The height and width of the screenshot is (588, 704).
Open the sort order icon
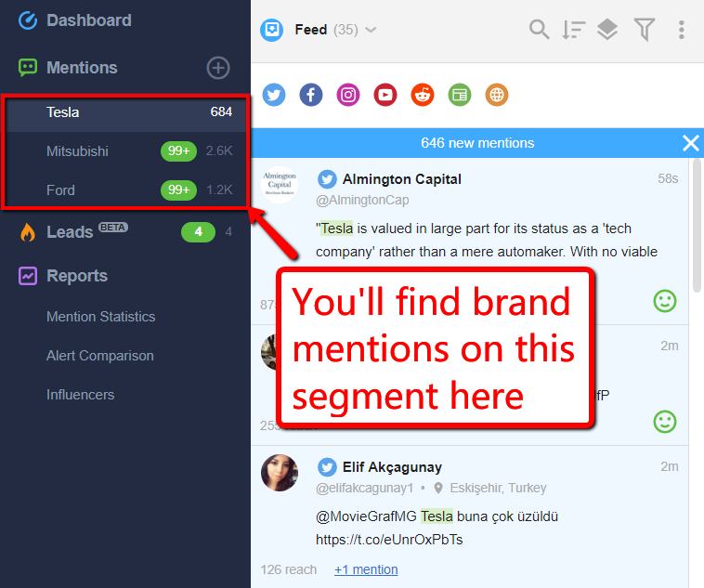(574, 30)
